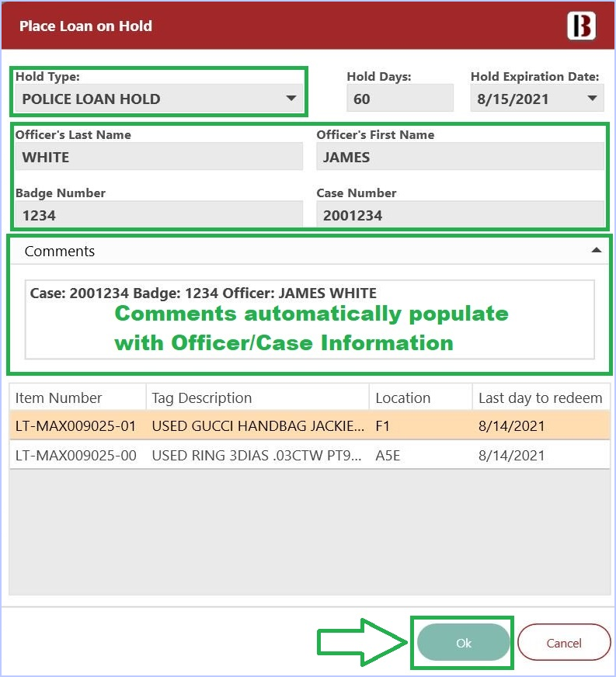Screen dimensions: 616x677
Task: Sort by Tag Description column header
Action: pos(257,398)
